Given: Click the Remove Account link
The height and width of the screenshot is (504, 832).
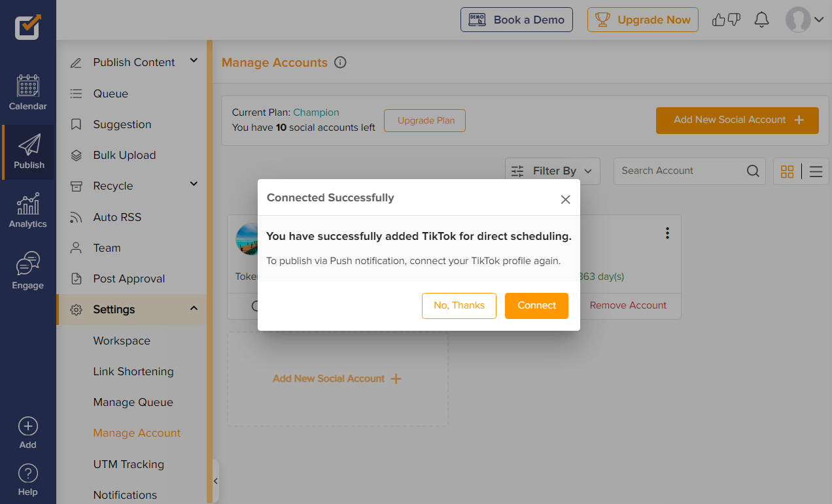Looking at the screenshot, I should click(628, 305).
